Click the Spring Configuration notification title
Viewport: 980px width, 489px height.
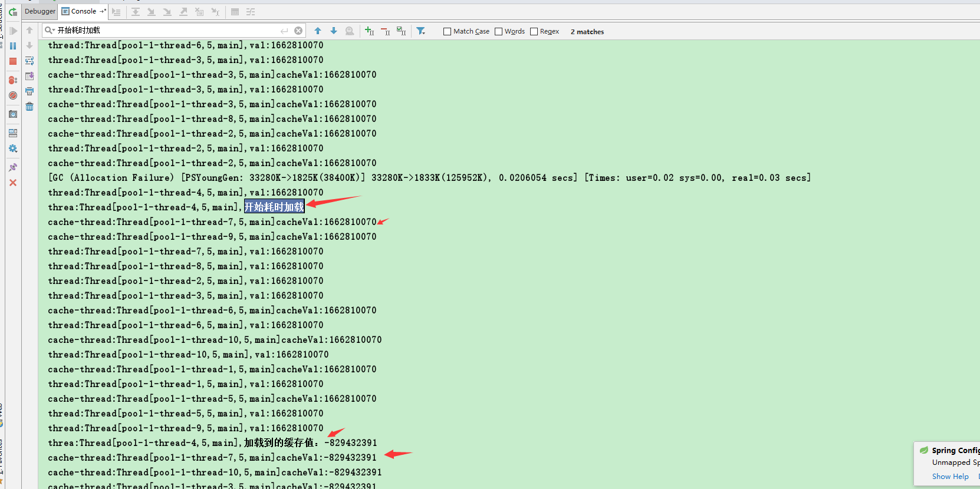point(955,450)
